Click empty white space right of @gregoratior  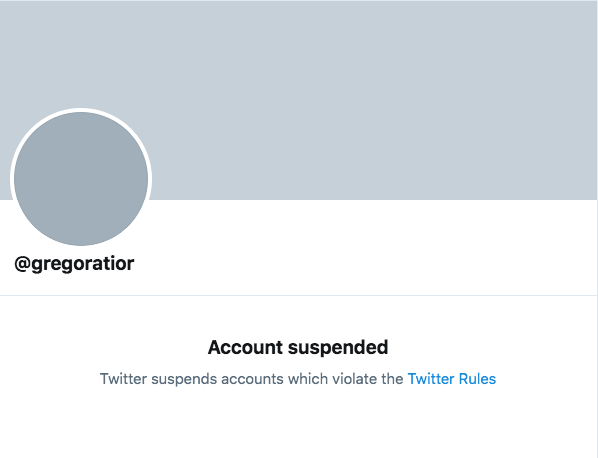362,264
